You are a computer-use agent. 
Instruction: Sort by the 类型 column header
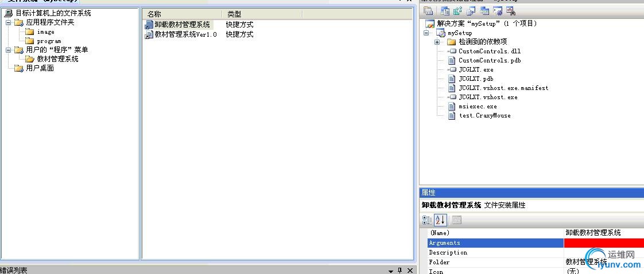pyautogui.click(x=262, y=14)
